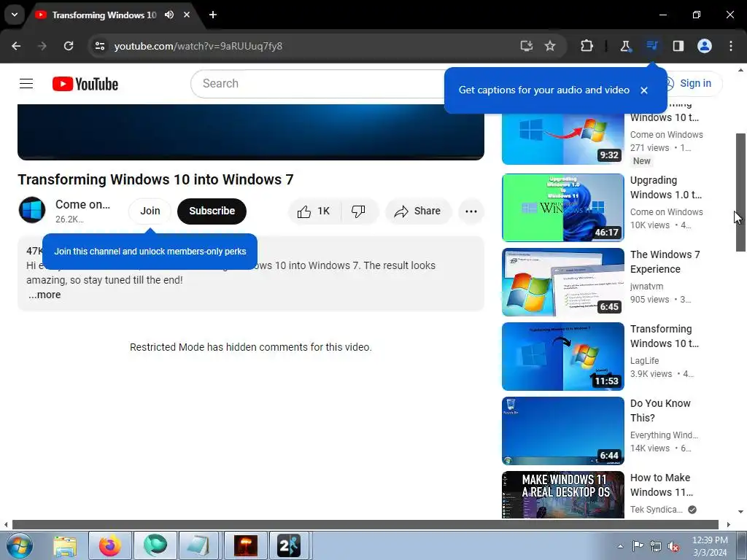Click 'Do You Know This?' title
Screen dimensions: 747x560
click(659, 411)
